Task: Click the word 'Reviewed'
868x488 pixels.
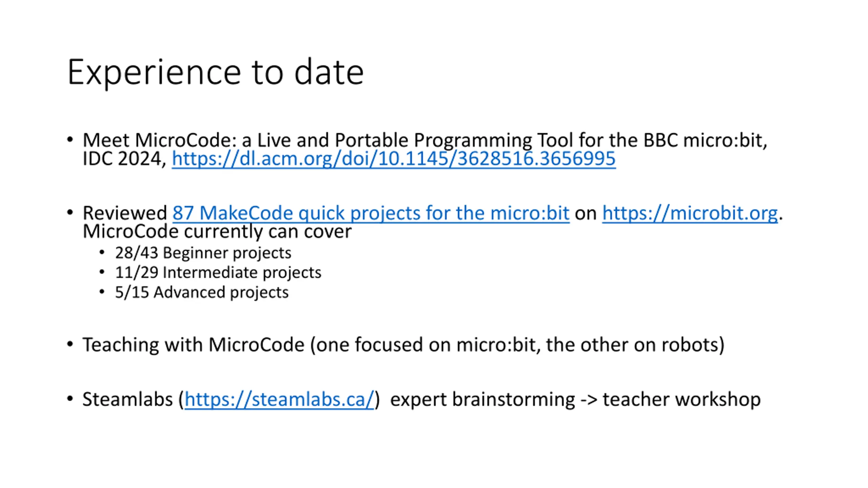Action: point(125,213)
